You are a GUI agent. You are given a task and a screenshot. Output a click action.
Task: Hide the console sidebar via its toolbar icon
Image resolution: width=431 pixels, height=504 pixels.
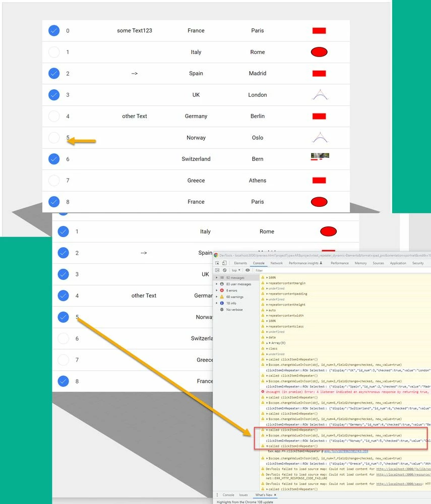pos(217,270)
